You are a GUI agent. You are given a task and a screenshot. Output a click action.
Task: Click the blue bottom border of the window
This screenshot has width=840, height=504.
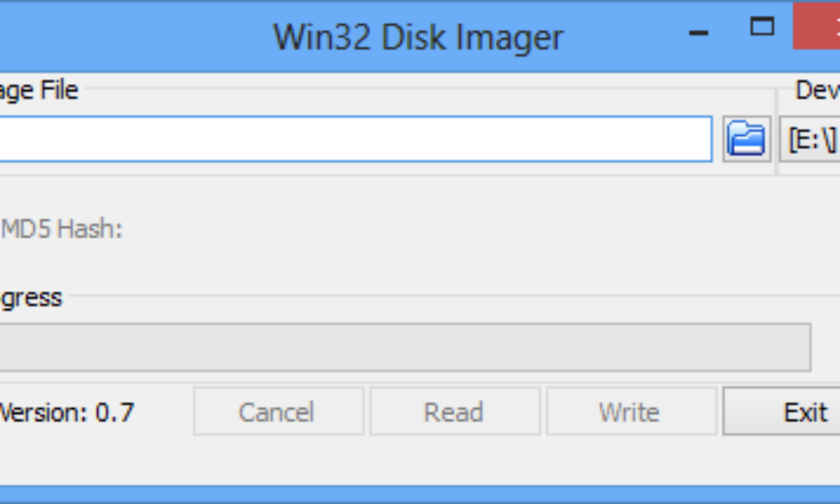coord(420,494)
